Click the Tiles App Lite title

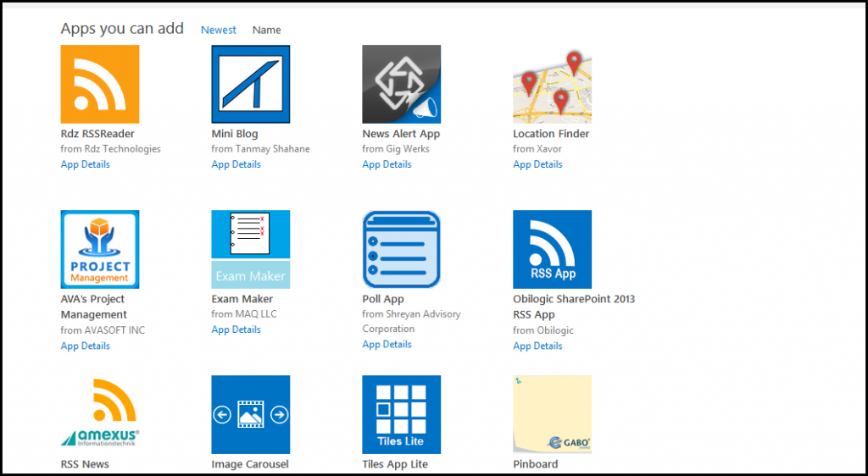(395, 464)
